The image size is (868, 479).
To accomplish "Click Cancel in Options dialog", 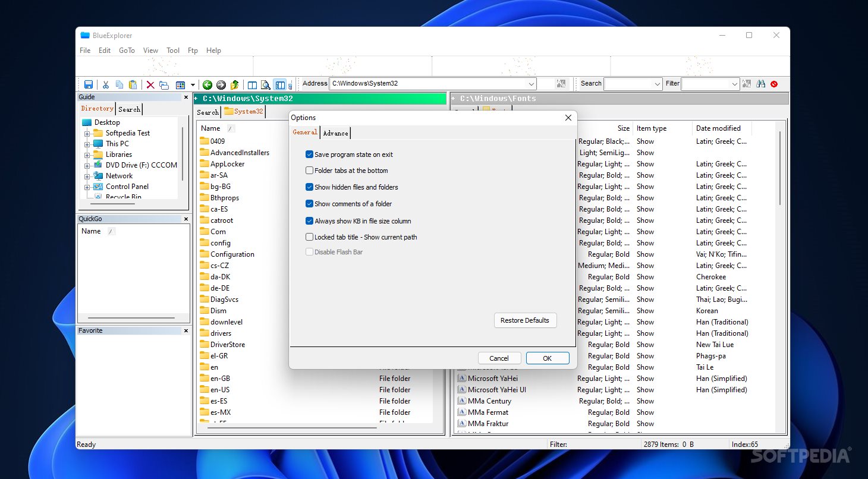I will pyautogui.click(x=499, y=358).
